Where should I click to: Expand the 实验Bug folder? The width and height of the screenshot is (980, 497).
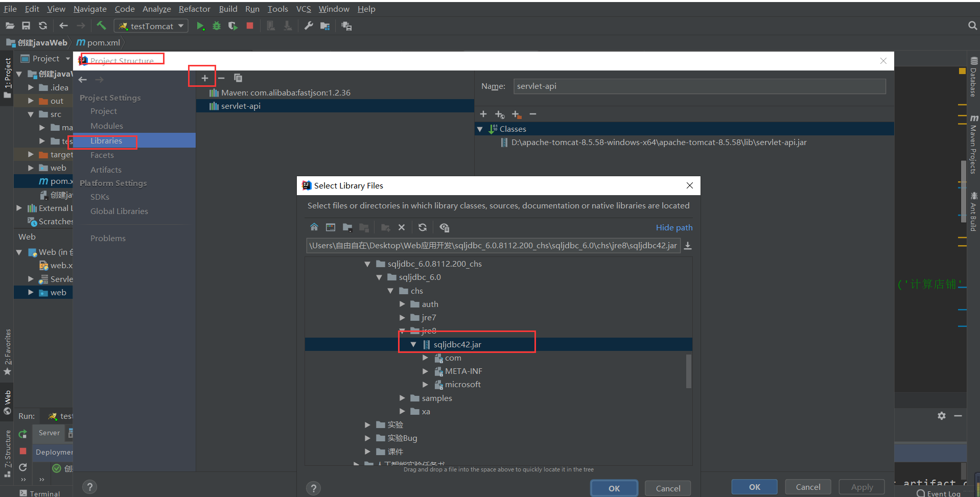pyautogui.click(x=367, y=438)
